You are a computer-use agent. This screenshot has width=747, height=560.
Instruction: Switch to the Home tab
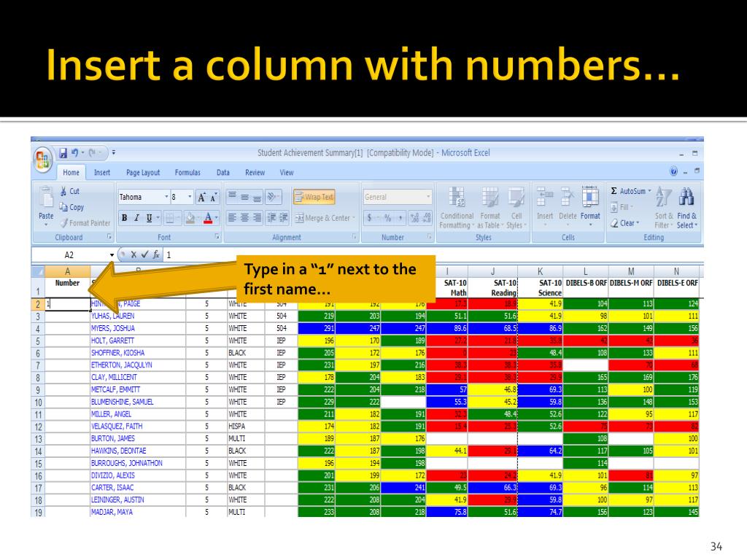[x=71, y=172]
